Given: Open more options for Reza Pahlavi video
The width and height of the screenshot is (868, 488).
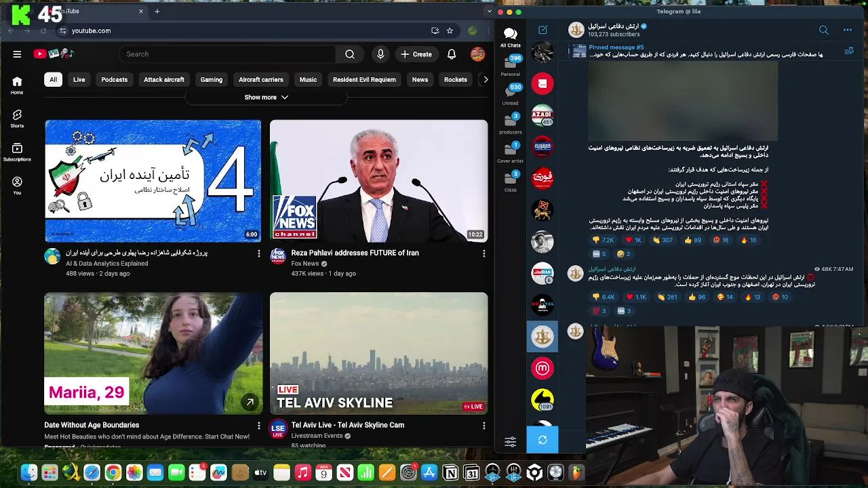Looking at the screenshot, I should click(484, 253).
